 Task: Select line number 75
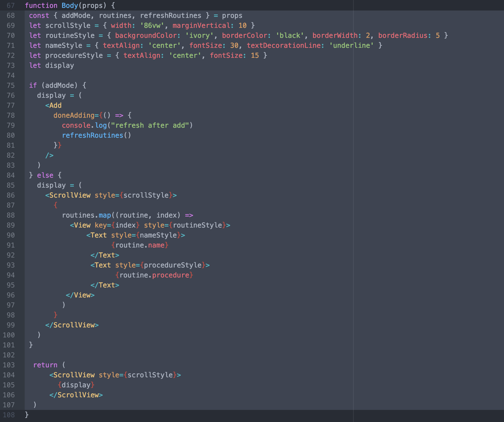click(x=11, y=85)
